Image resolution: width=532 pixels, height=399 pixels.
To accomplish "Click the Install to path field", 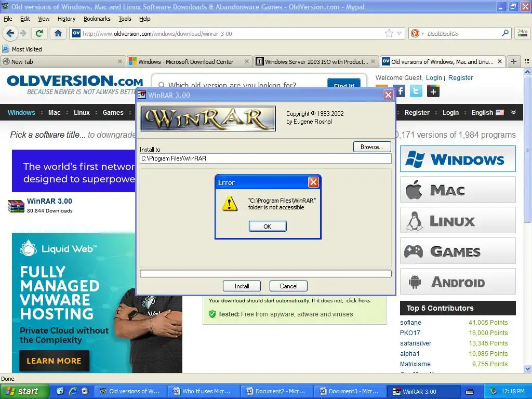I will pos(265,158).
